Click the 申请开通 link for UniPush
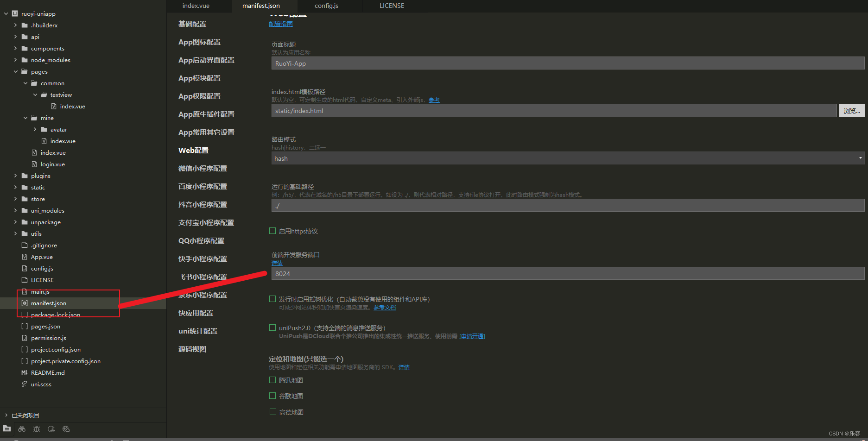The image size is (868, 441). click(472, 336)
